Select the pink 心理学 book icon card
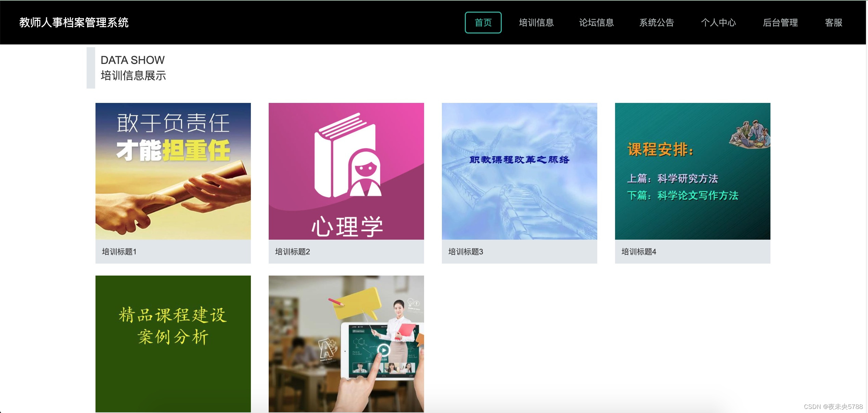 [346, 171]
